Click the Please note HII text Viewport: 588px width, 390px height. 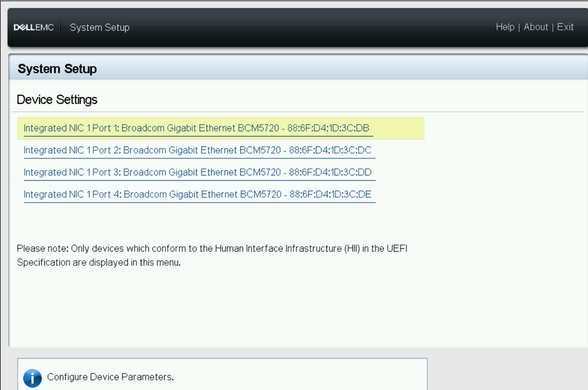[x=212, y=255]
